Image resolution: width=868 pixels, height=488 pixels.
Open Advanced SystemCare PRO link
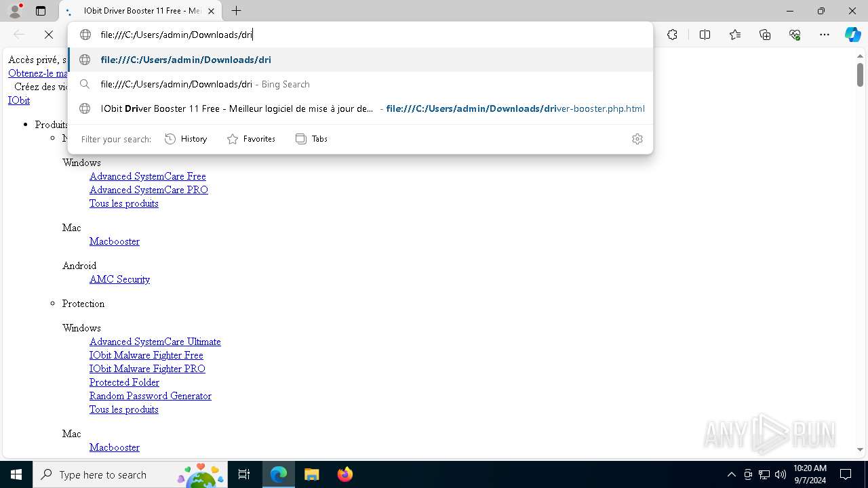point(149,190)
